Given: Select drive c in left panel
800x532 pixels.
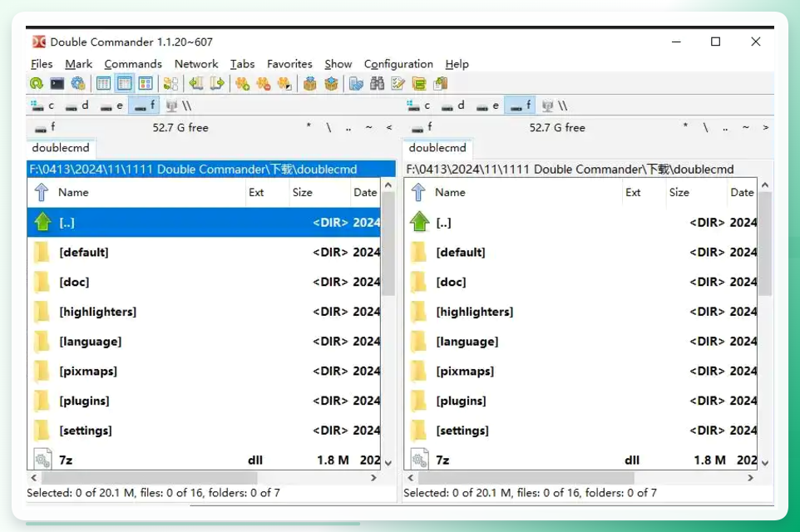Looking at the screenshot, I should click(43, 106).
